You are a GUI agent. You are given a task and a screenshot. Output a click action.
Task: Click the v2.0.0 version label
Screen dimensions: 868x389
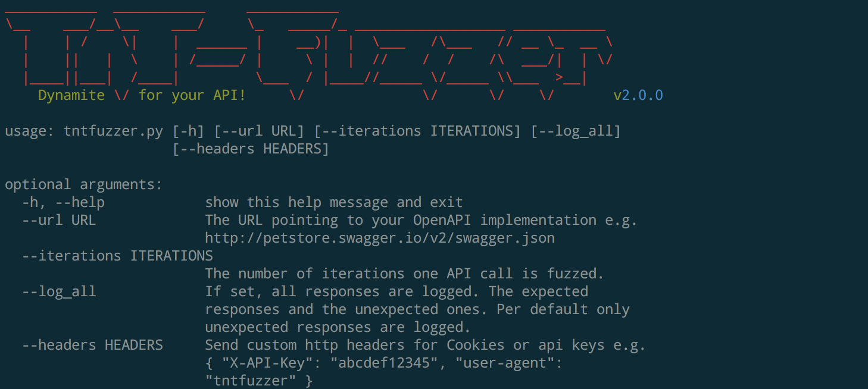(x=638, y=96)
